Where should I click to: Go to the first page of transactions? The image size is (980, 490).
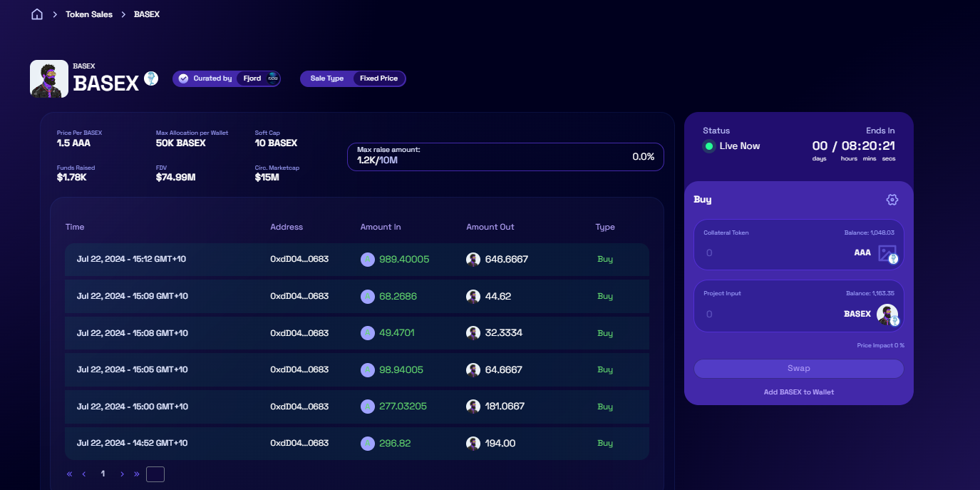[70, 474]
